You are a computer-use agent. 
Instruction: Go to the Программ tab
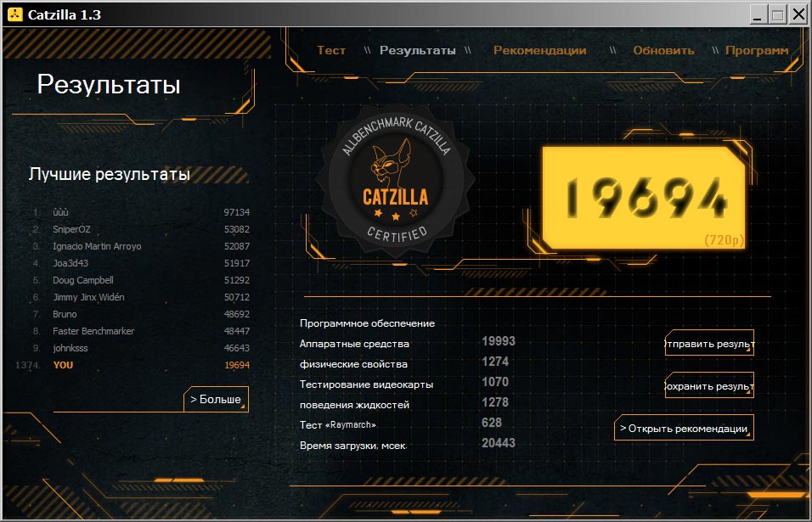coord(756,50)
